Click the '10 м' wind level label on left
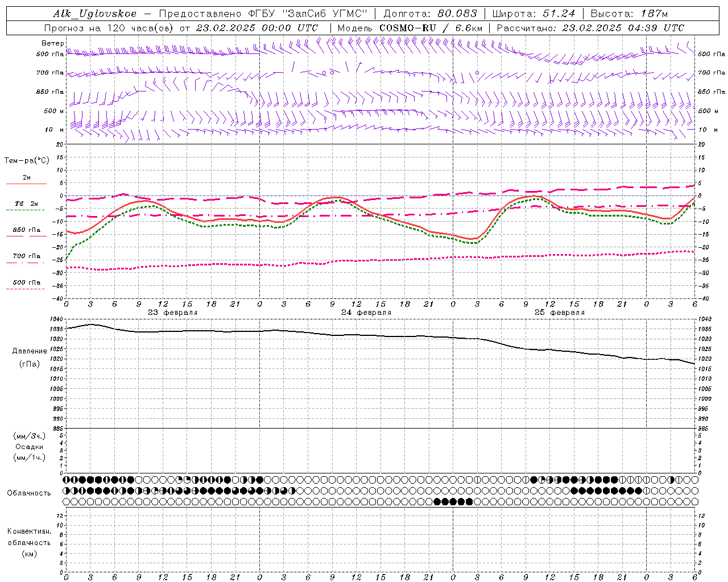This screenshot has height=582, width=728. 54,130
